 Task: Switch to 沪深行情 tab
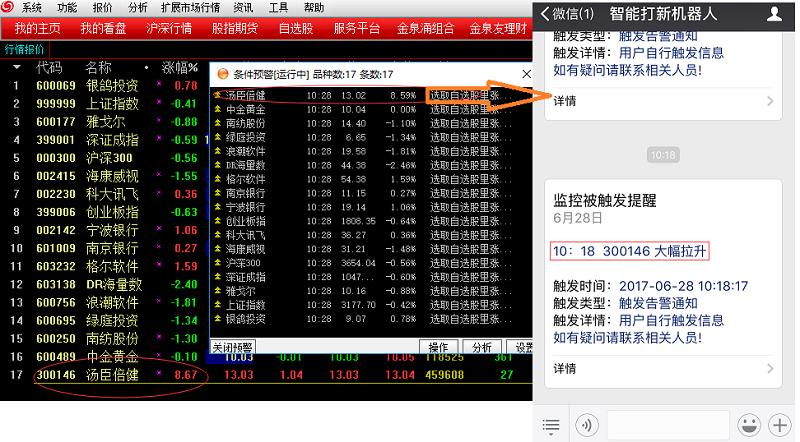coord(169,29)
